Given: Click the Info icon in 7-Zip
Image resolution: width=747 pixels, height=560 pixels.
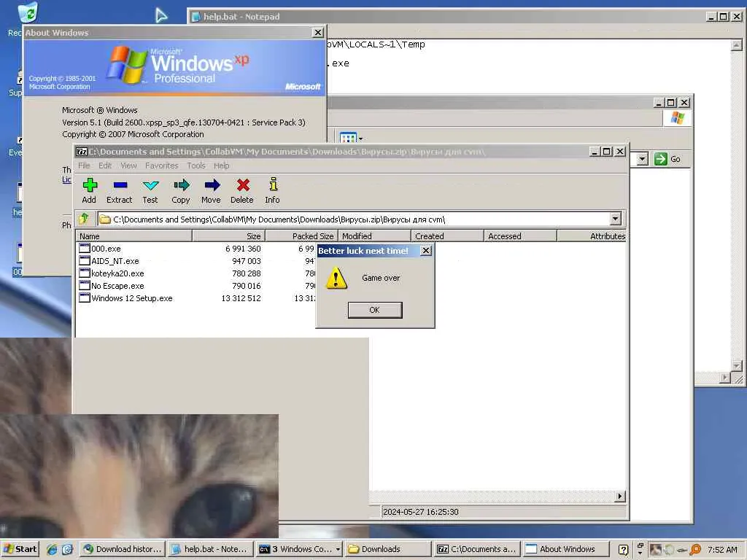Looking at the screenshot, I should pos(273,184).
